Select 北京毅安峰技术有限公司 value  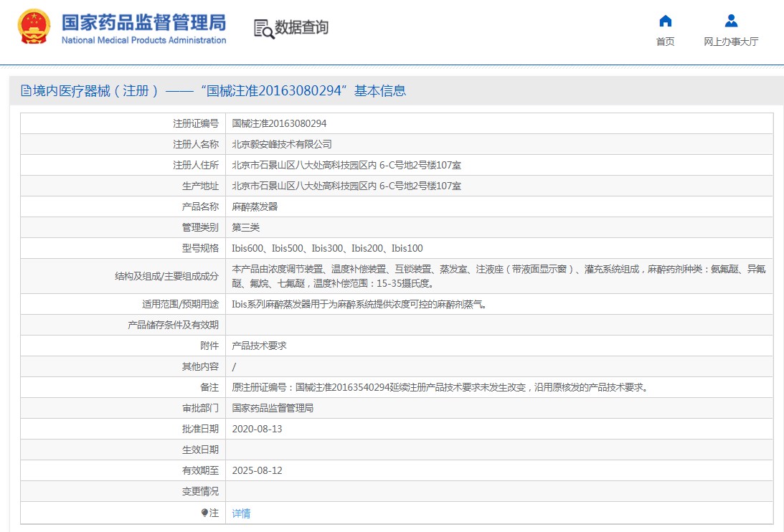[282, 144]
